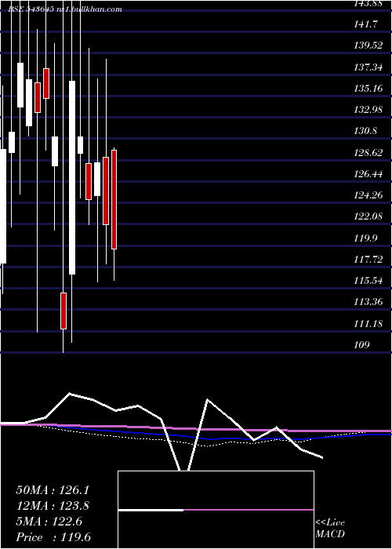Click the 141.7 price axis label

366,24
